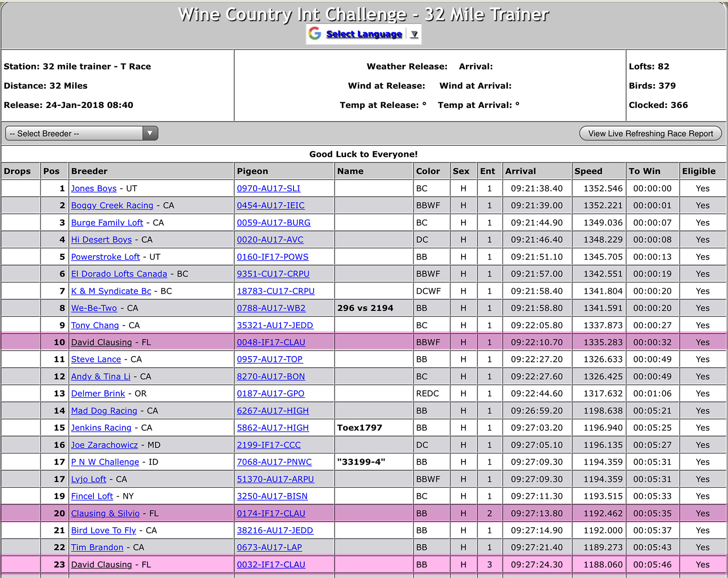Open Delmer Brink breeder link

pyautogui.click(x=98, y=393)
